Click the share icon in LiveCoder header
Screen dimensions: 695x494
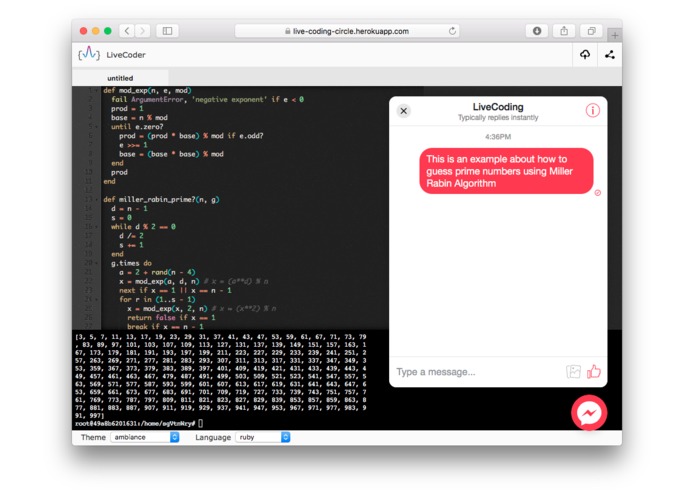click(610, 54)
